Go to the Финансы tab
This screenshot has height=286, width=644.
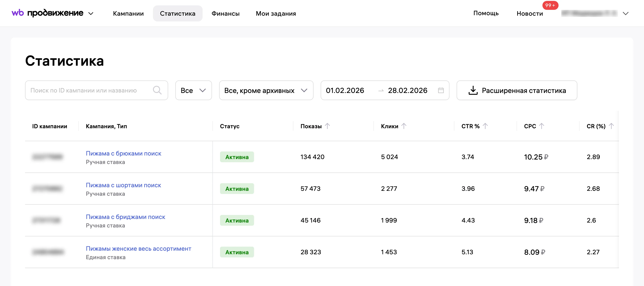point(225,13)
